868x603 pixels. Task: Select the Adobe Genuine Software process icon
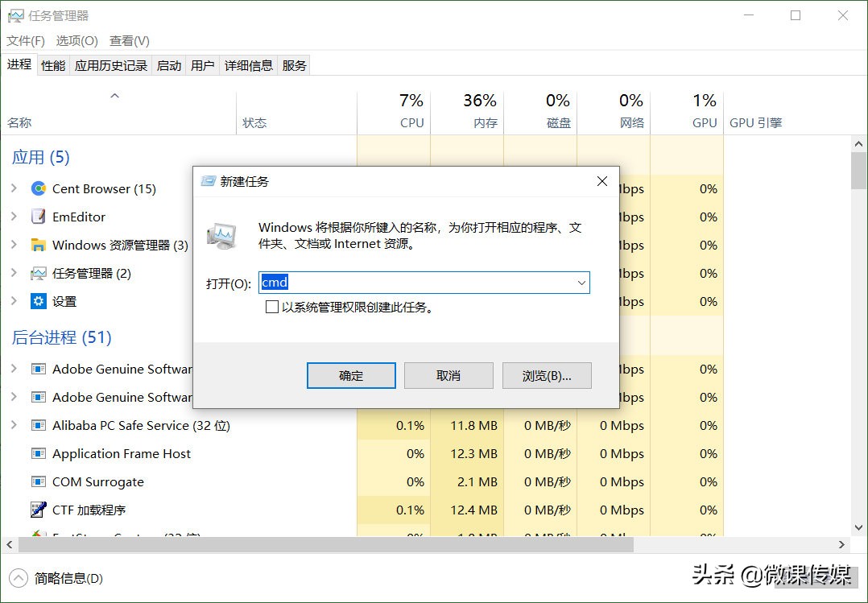click(x=37, y=369)
